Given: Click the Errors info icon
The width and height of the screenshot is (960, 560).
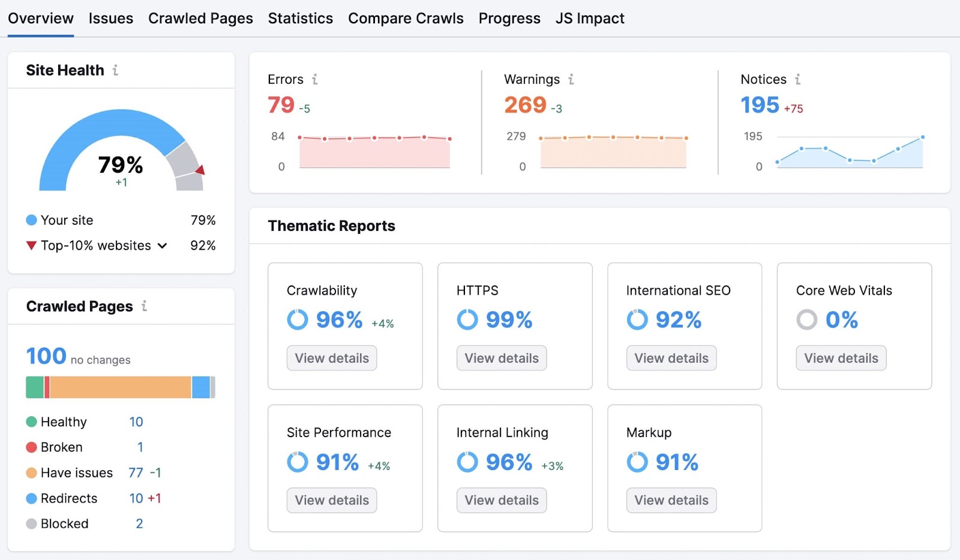Looking at the screenshot, I should pyautogui.click(x=315, y=79).
